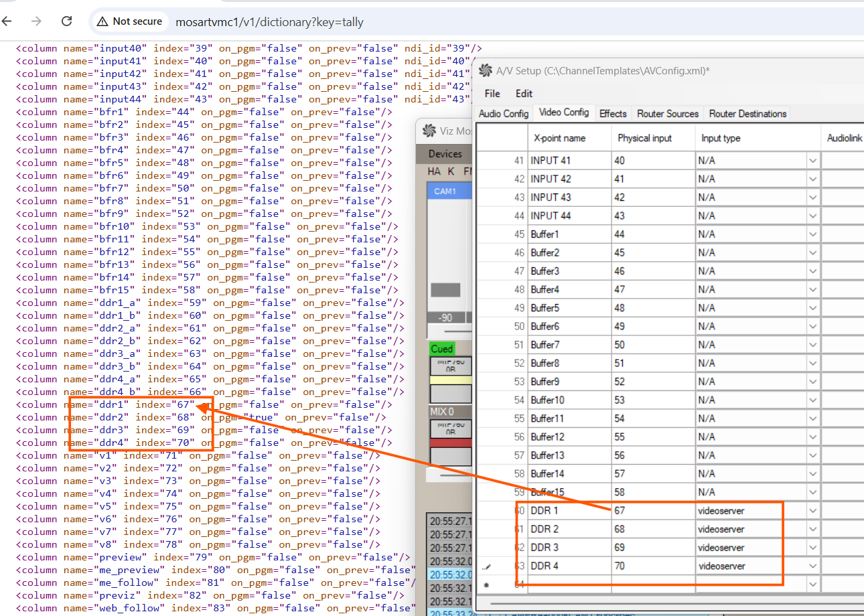864x616 pixels.
Task: Click the pencil edit marker beside DDR 4
Action: [x=487, y=566]
